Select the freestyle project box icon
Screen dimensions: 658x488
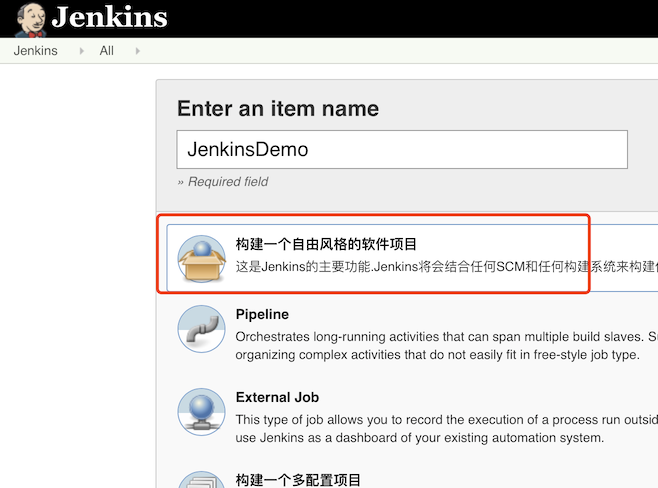point(201,258)
